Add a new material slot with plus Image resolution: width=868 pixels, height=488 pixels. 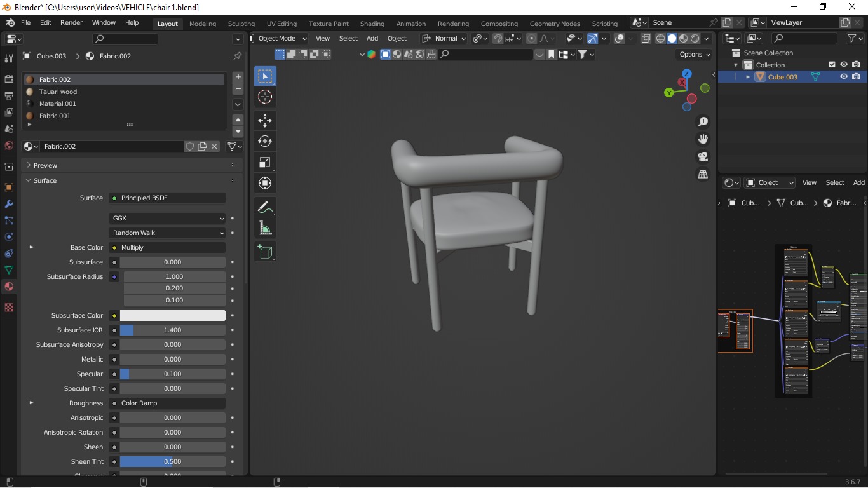(238, 77)
